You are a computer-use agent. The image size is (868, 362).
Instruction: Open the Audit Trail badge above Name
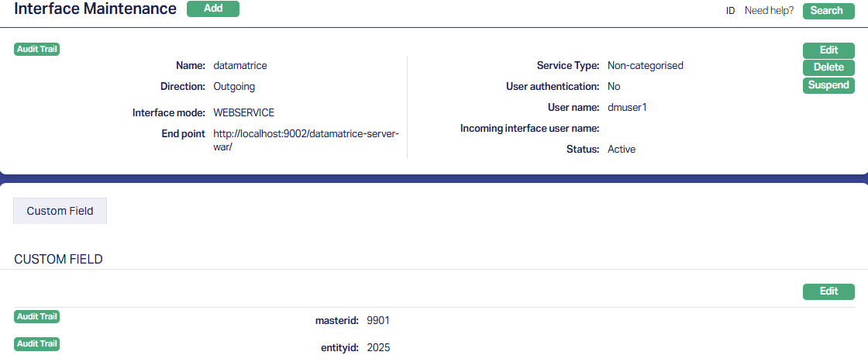[37, 50]
